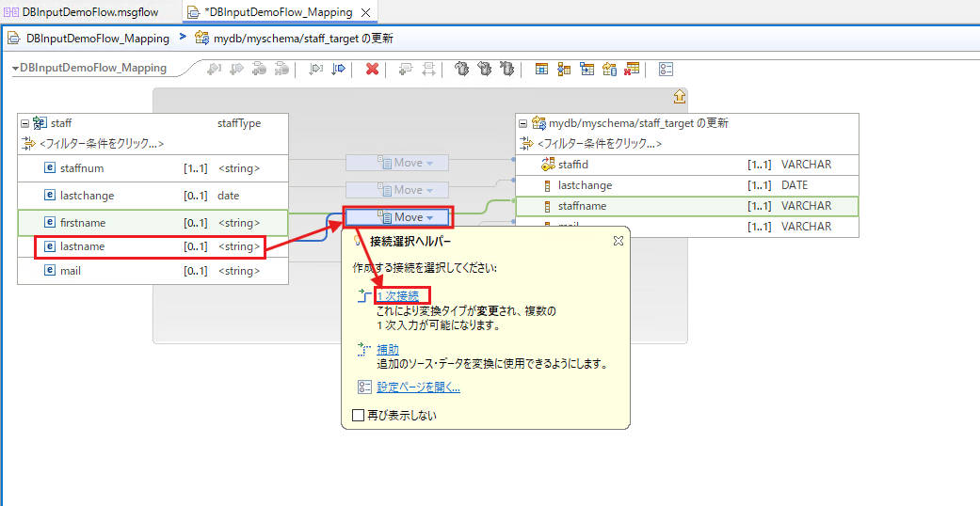Click the first gray curved-arrows toolbar icon
This screenshot has height=506, width=980.
462,69
